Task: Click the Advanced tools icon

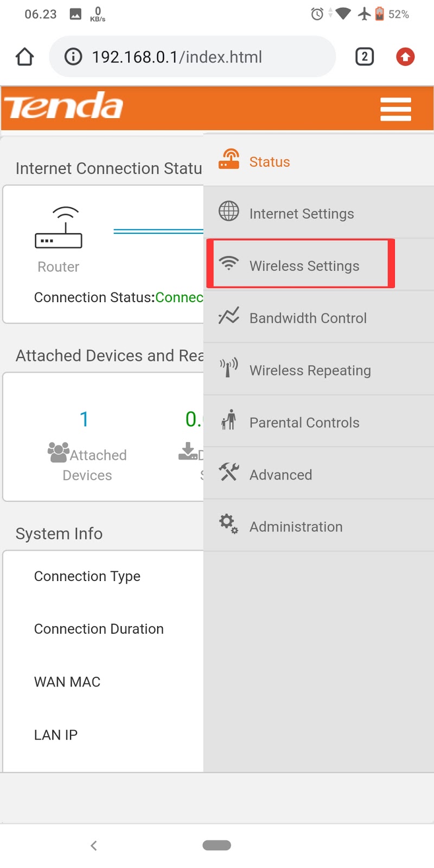Action: (x=229, y=472)
